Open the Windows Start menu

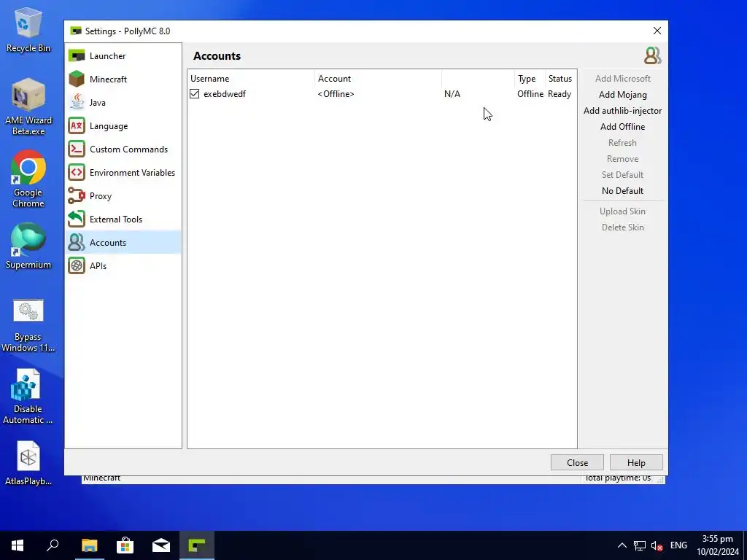[18, 545]
